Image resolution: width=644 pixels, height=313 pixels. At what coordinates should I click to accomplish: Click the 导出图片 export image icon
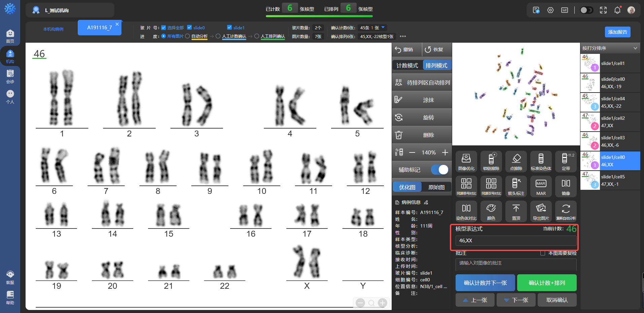coord(541,211)
